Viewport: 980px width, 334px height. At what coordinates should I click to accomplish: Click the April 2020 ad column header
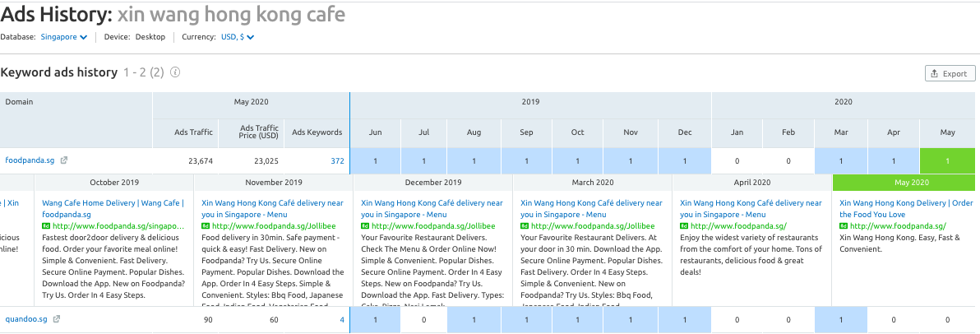752,183
